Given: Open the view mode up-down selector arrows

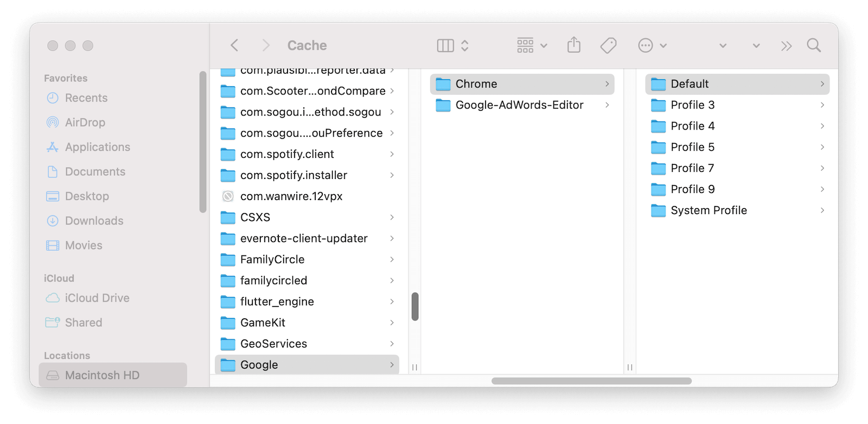Looking at the screenshot, I should [x=465, y=46].
